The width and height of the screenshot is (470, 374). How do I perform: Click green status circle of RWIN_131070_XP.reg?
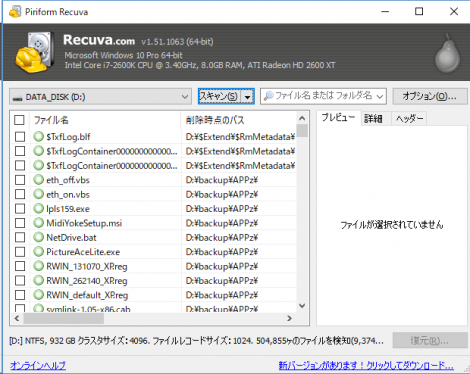[x=39, y=266]
